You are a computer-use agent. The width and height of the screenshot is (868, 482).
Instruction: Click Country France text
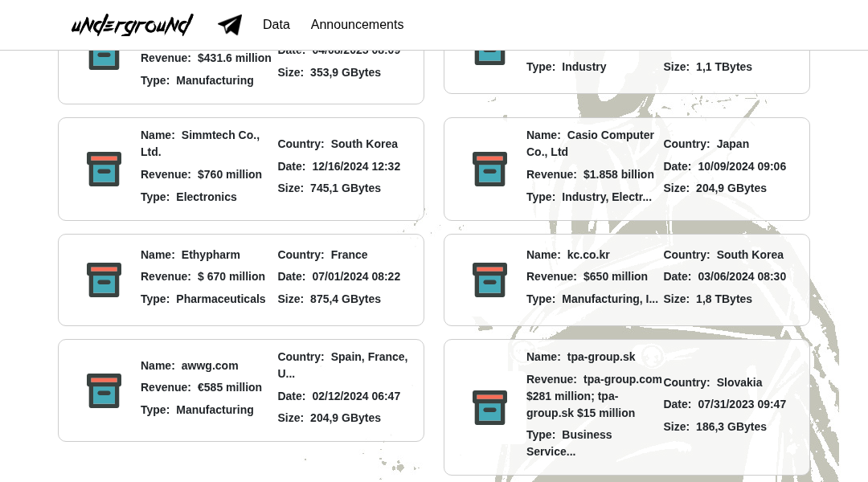point(323,255)
